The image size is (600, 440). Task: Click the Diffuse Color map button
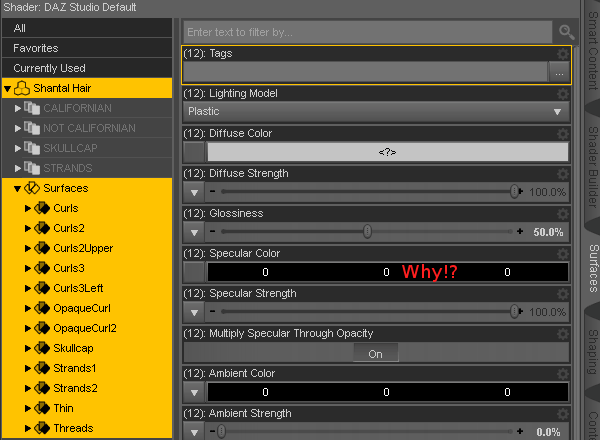pyautogui.click(x=194, y=152)
